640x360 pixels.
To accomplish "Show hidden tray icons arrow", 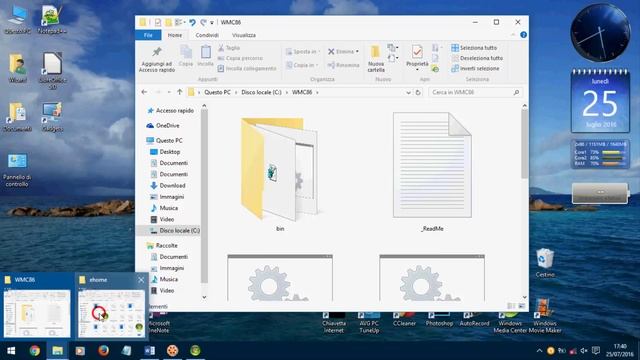I will tap(539, 351).
